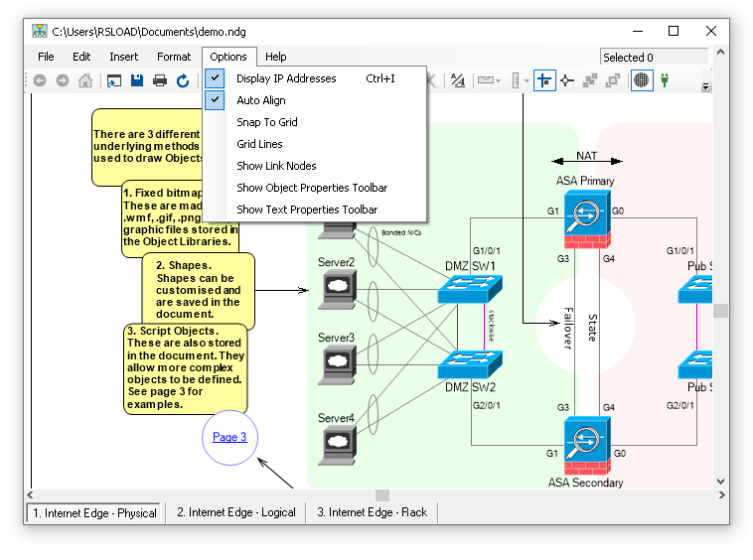This screenshot has width=753, height=560.
Task: Select the ASA Primary firewall object
Action: (x=586, y=218)
